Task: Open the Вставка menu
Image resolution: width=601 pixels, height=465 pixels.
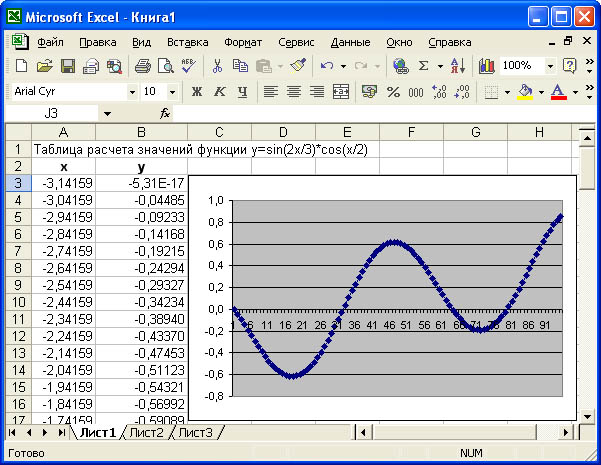Action: pos(188,42)
